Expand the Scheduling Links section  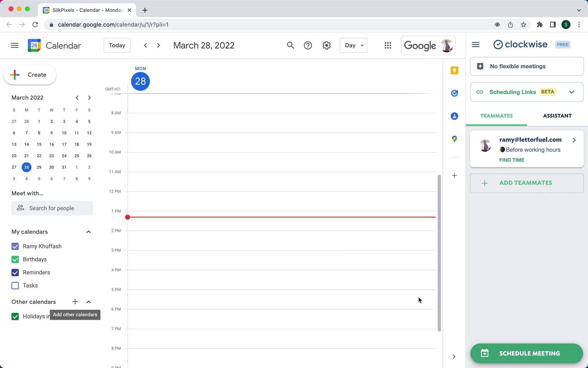pos(571,92)
